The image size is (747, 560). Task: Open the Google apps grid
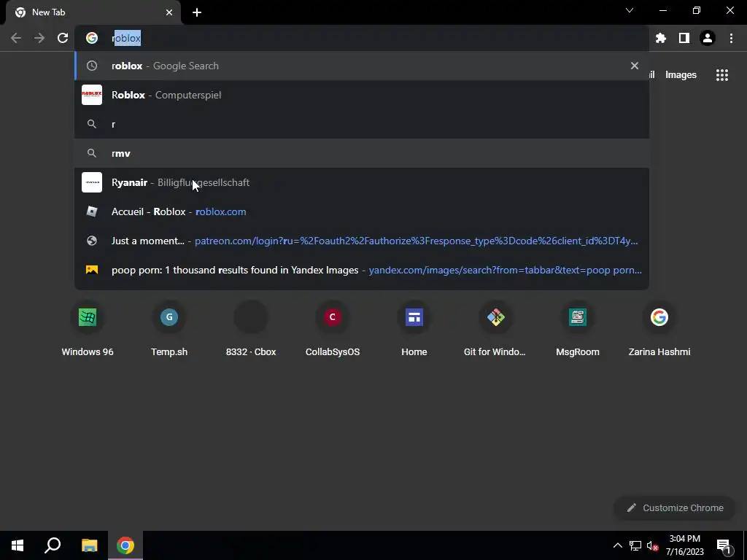[722, 75]
